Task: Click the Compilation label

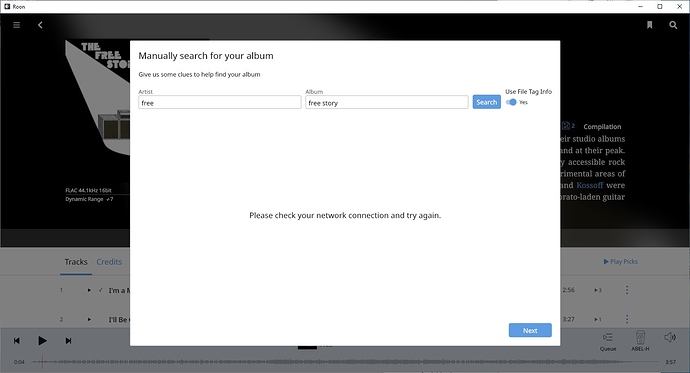Action: pos(602,127)
